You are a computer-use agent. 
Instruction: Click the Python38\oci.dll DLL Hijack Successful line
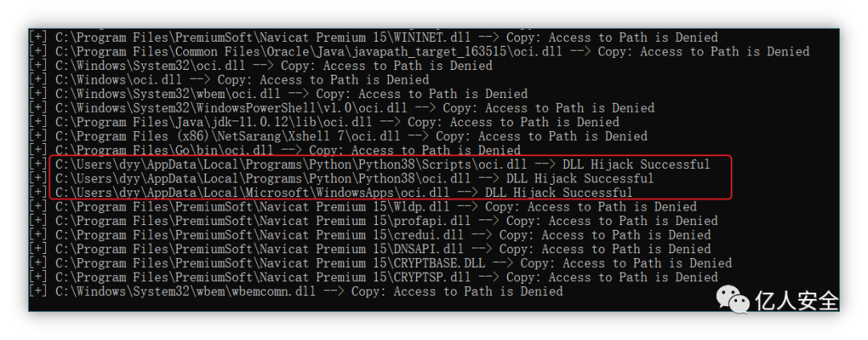(x=342, y=178)
